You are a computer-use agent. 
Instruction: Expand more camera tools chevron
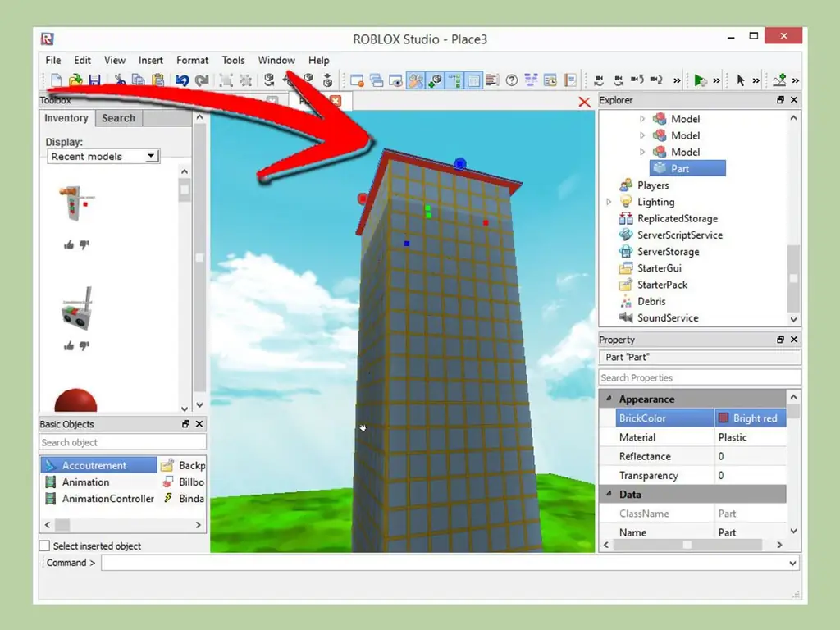click(677, 81)
